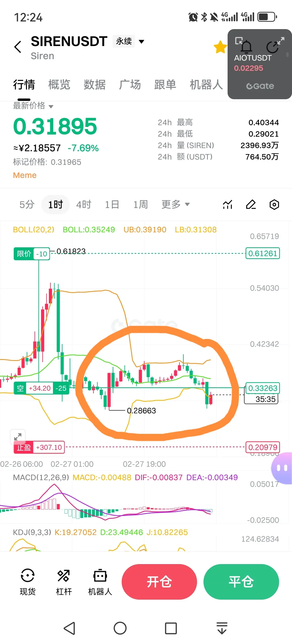This screenshot has width=292, height=644.
Task: Open the chart indicators icon
Action: click(x=228, y=204)
